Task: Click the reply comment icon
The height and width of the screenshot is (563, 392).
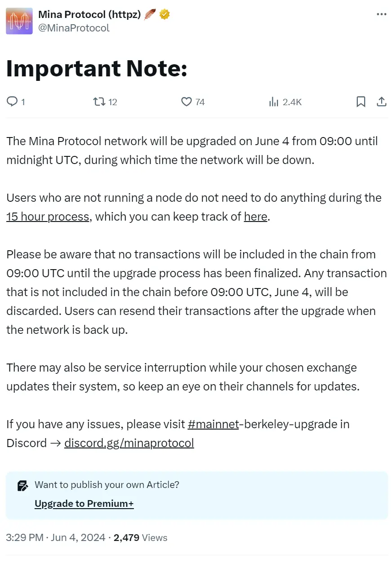Action: 12,102
